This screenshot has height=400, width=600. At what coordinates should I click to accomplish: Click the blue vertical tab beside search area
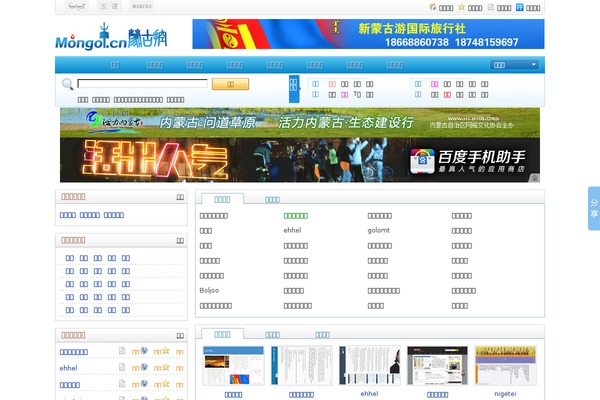click(x=294, y=89)
